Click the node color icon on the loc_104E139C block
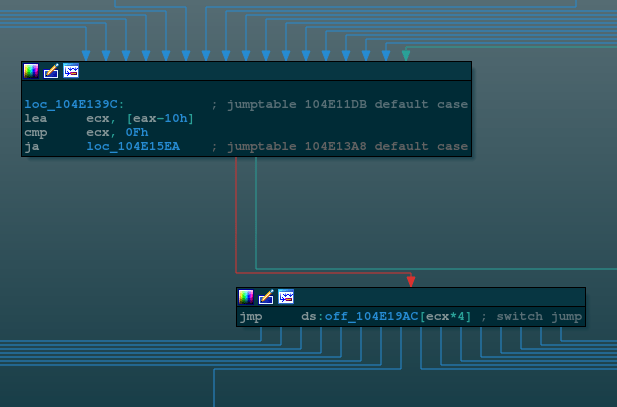Viewport: 617px width, 407px height. 31,71
